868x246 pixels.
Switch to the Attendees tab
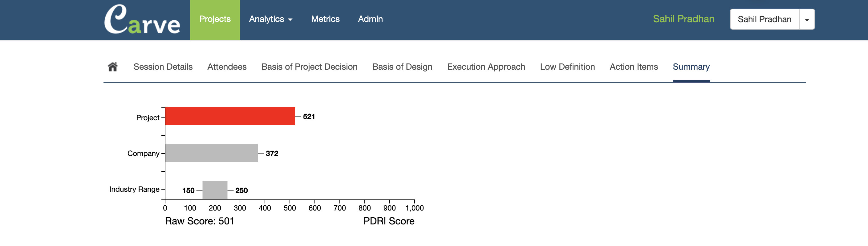click(x=227, y=67)
